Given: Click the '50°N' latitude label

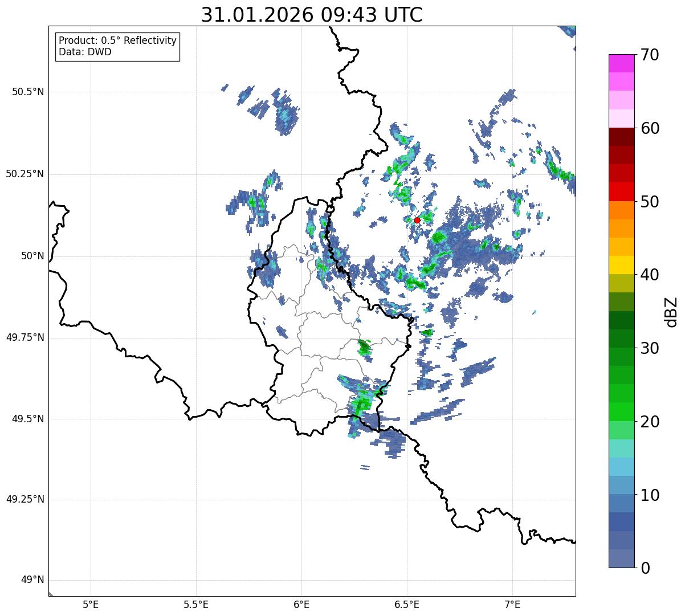Looking at the screenshot, I should (32, 256).
